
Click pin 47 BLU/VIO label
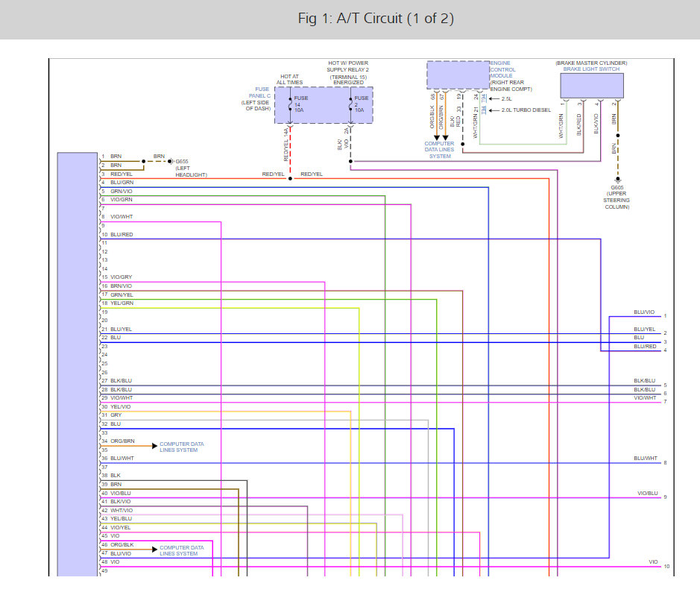pos(121,553)
